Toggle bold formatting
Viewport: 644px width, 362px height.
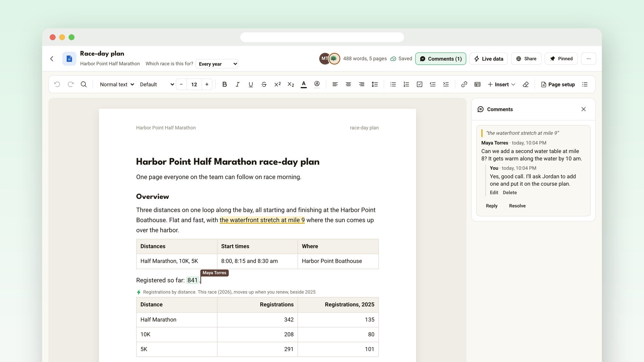click(224, 84)
